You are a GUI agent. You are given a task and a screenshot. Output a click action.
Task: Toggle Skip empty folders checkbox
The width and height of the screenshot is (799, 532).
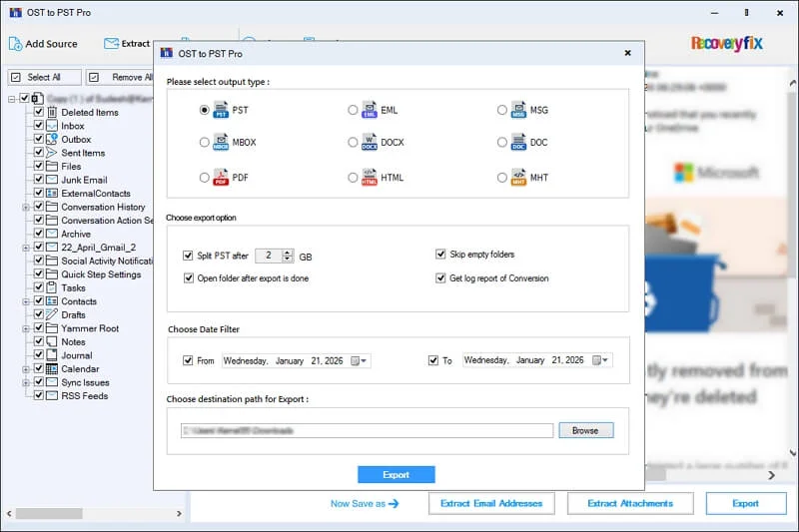[440, 255]
